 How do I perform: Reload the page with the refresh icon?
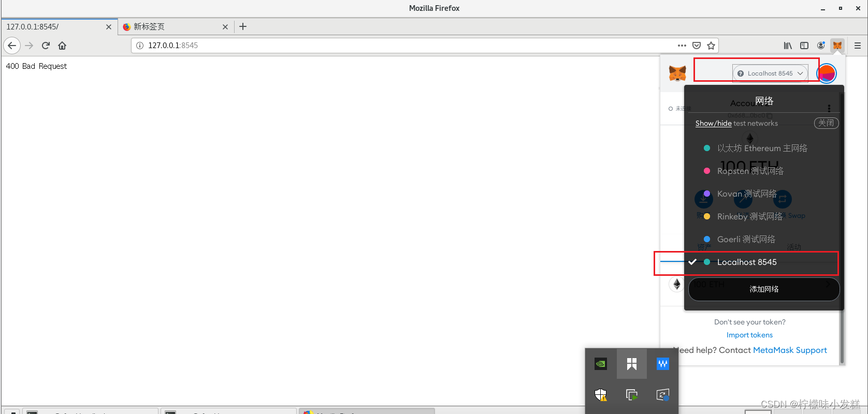point(46,46)
